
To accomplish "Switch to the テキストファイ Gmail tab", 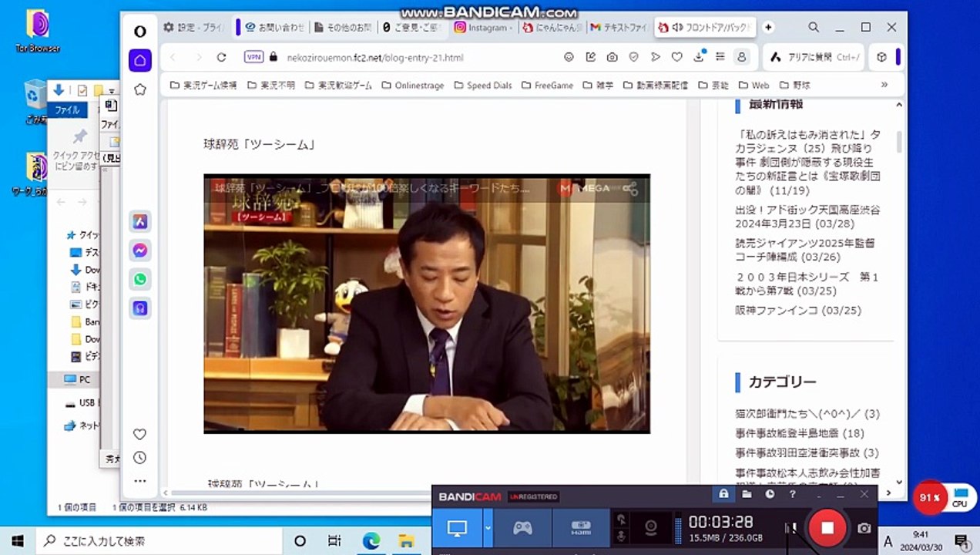I will tap(619, 27).
